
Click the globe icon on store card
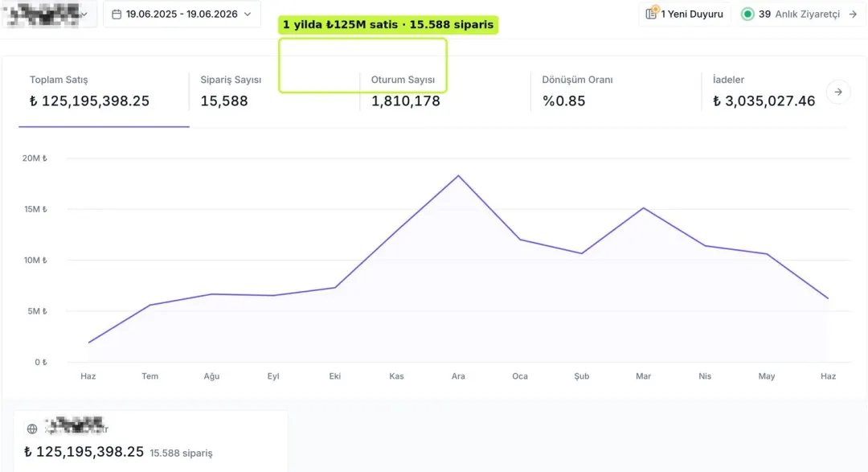click(32, 429)
